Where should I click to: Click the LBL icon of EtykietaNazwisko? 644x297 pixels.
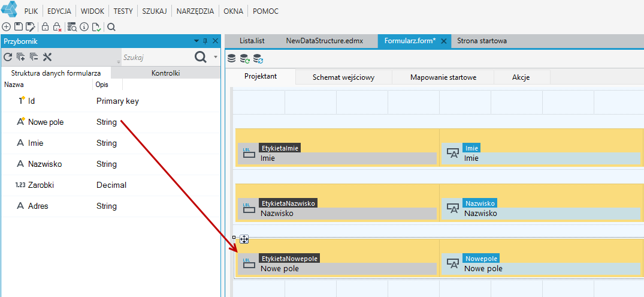pos(249,209)
